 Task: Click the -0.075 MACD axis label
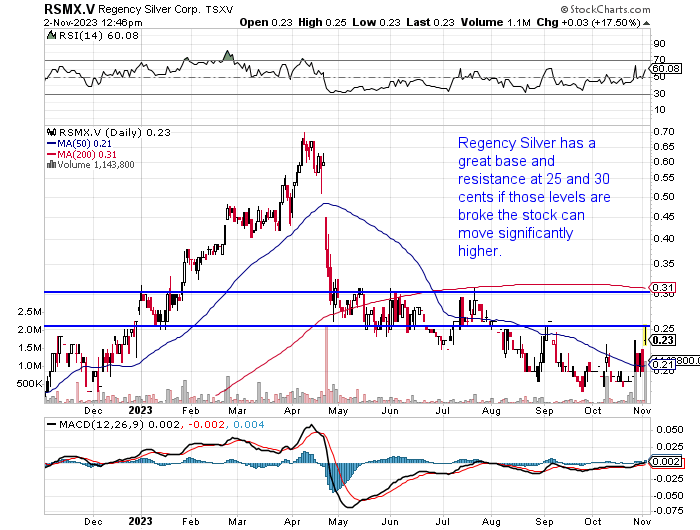[668, 511]
